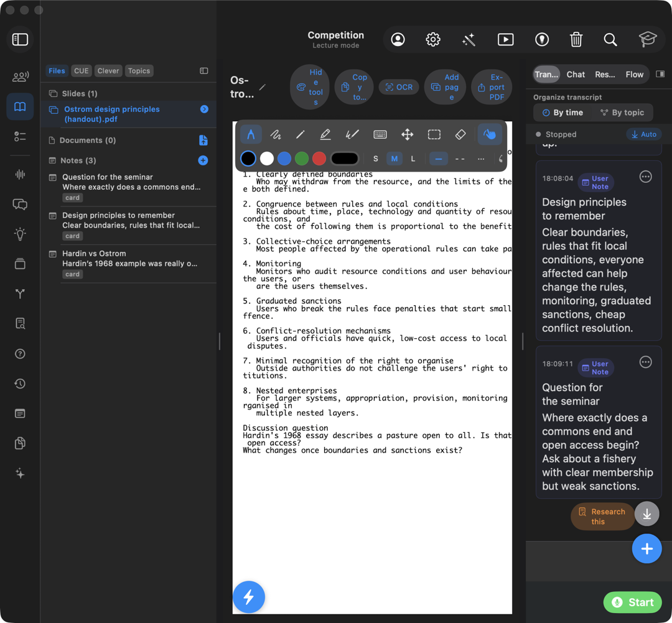Viewport: 672px width, 623px height.
Task: Click the graduation cap icon
Action: [648, 39]
